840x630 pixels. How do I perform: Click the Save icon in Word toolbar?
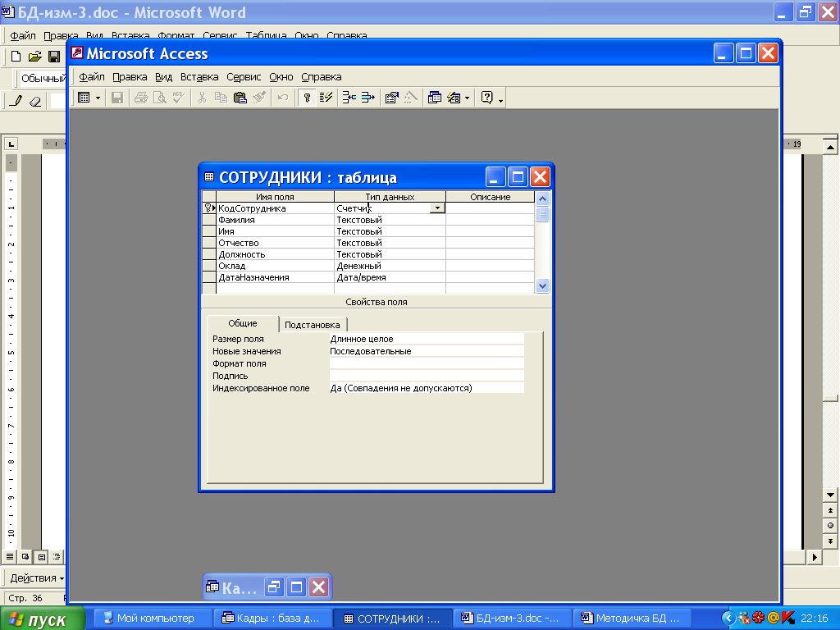54,57
